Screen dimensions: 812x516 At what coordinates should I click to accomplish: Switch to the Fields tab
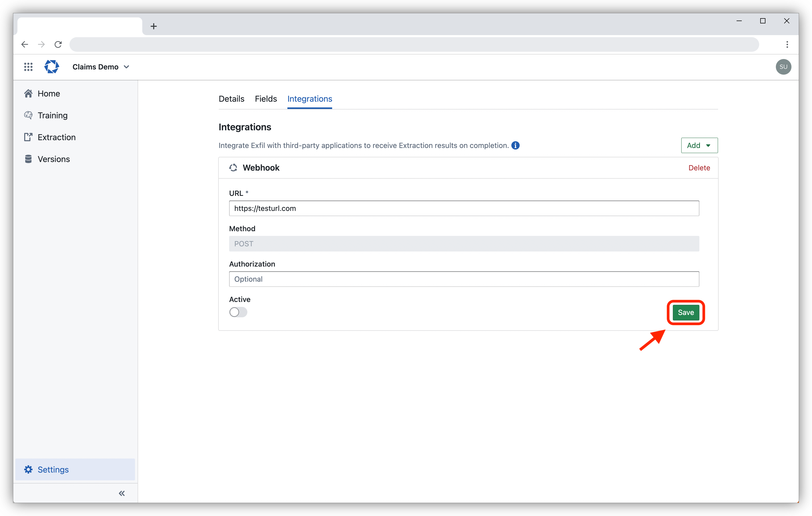click(x=266, y=99)
